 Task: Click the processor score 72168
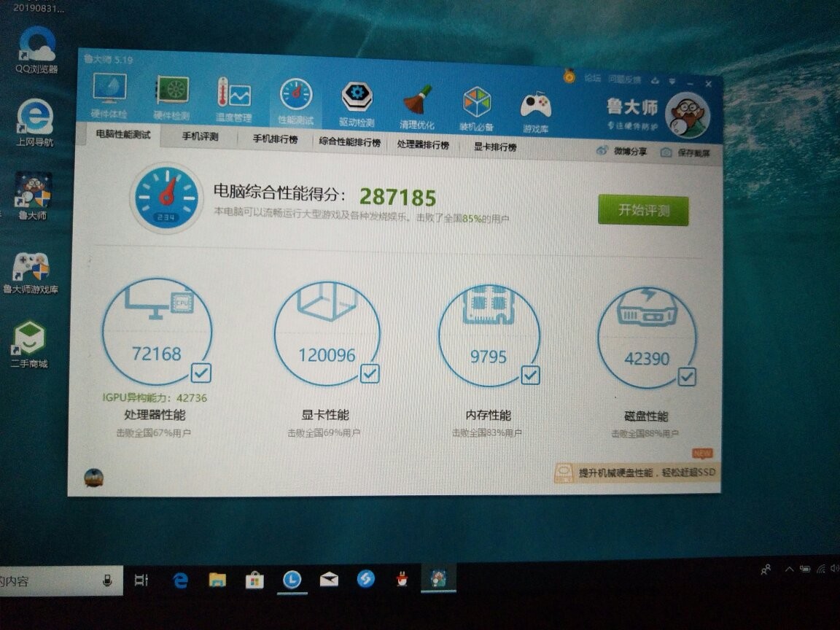point(157,354)
